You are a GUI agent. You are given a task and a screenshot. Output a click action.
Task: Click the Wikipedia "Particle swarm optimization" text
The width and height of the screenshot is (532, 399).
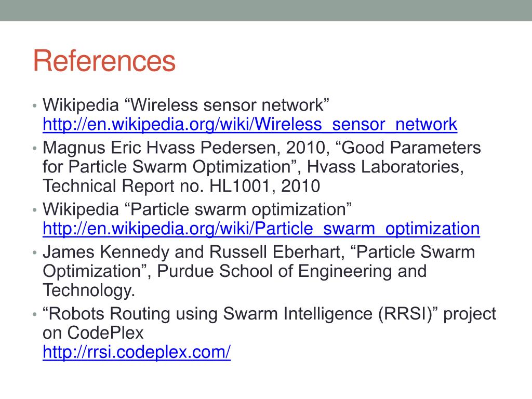[x=197, y=209]
